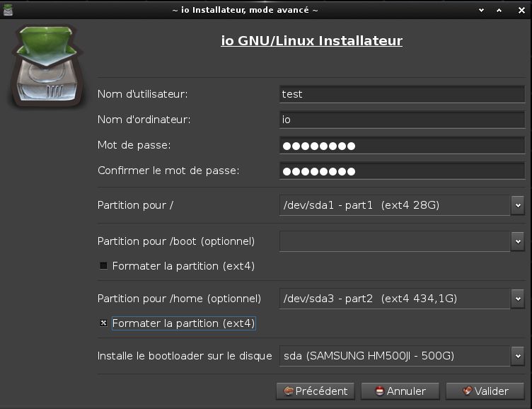Click /dev/sda1 - part1 combo box
Screen dimensions: 532x409
click(x=395, y=205)
